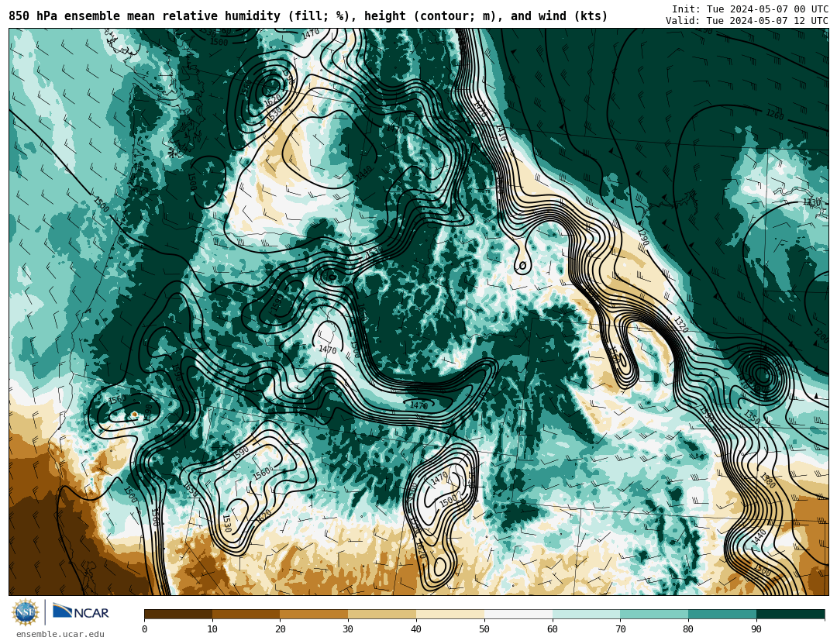Pick the 80–90% teal colorbar segment
Image resolution: width=837 pixels, height=644 pixels.
click(722, 614)
